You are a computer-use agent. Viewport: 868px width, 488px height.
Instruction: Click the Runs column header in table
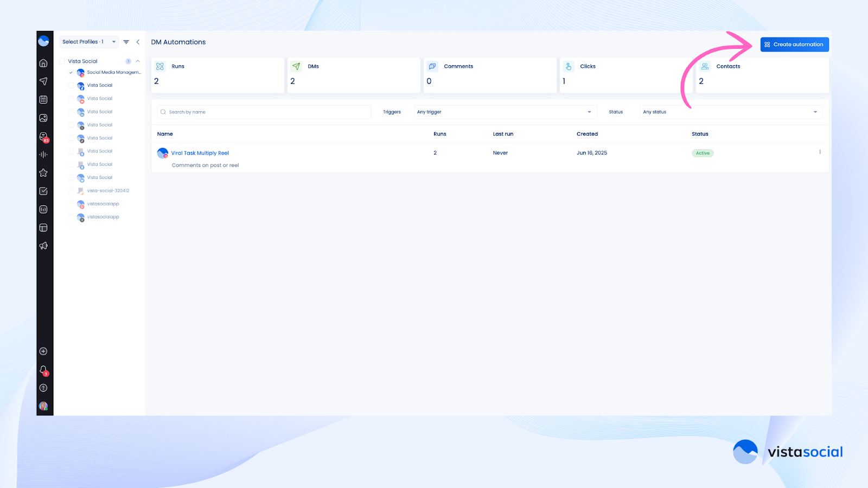[x=440, y=134]
